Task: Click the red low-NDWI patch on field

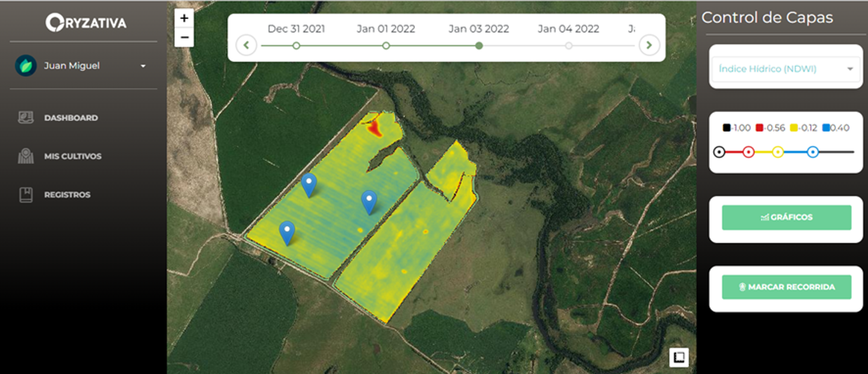Action: 375,127
